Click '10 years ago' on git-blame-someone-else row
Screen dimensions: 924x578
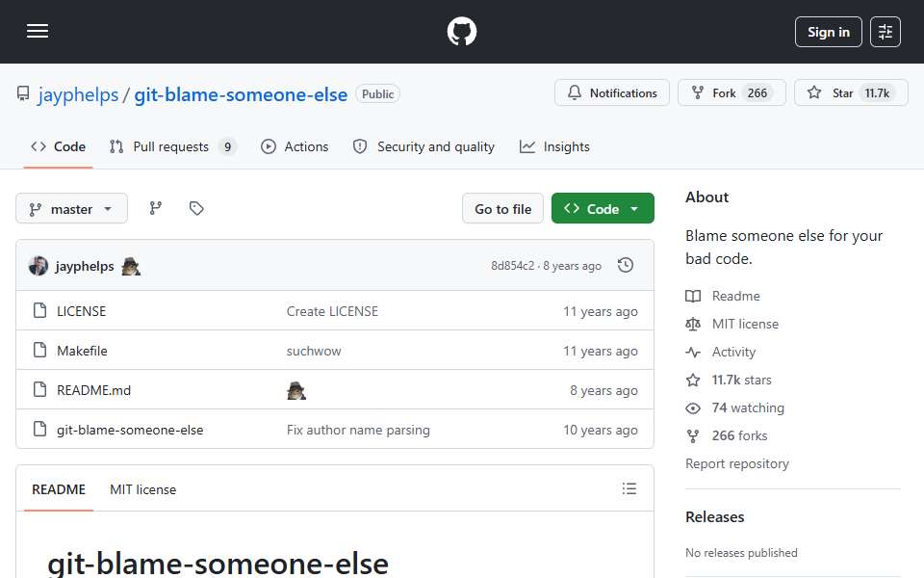tap(600, 430)
